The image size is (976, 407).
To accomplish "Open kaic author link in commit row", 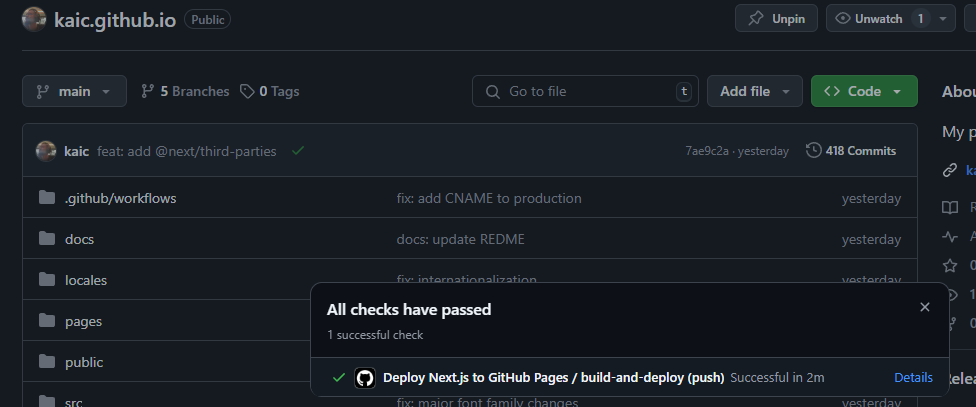I will click(77, 151).
